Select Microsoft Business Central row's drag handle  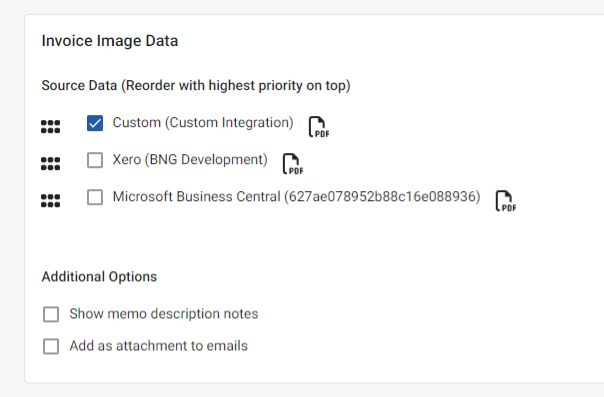coord(50,200)
